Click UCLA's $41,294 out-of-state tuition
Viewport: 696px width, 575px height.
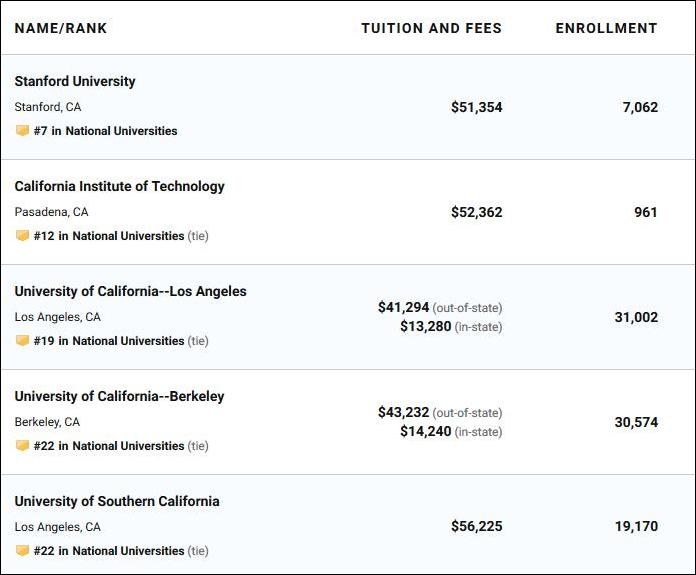point(403,307)
